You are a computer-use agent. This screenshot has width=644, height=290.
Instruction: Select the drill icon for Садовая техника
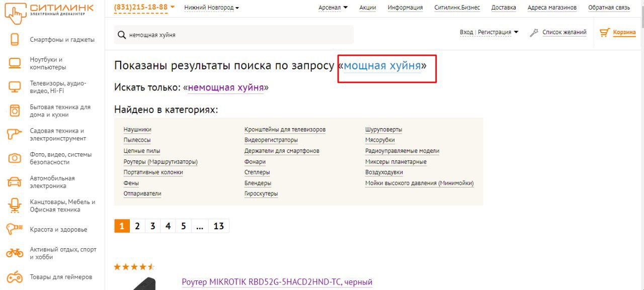click(x=15, y=134)
